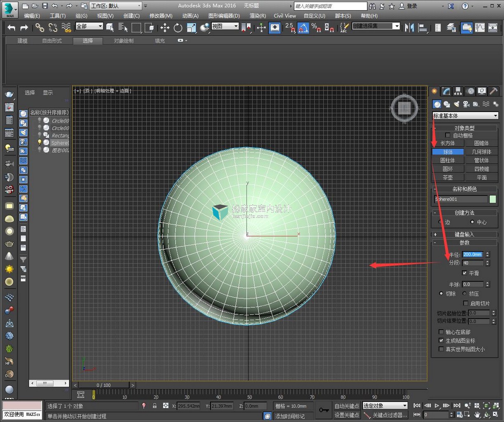Select the Shapes category icon
Screen dimensions: 504x422
447,104
